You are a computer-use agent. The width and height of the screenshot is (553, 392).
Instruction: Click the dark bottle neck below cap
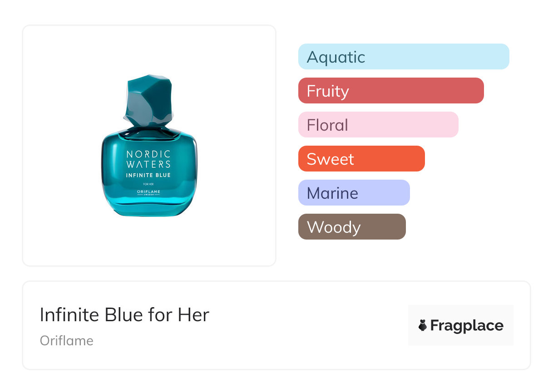point(148,132)
